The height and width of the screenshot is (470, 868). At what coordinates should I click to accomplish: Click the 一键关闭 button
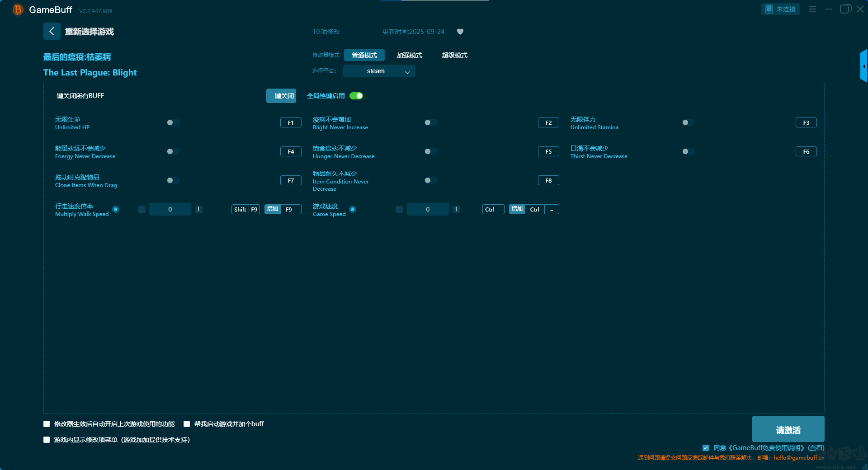click(x=281, y=96)
